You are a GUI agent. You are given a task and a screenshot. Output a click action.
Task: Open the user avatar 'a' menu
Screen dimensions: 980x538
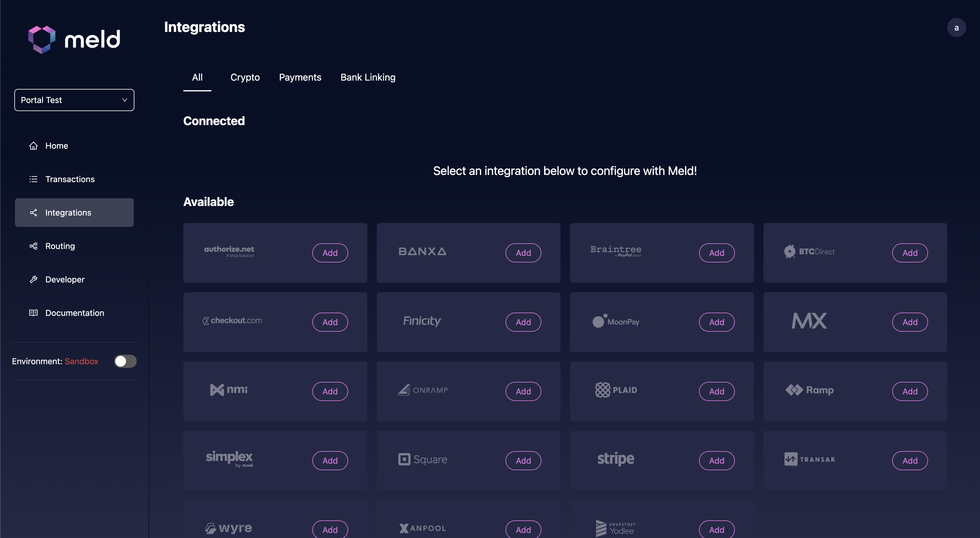tap(956, 28)
